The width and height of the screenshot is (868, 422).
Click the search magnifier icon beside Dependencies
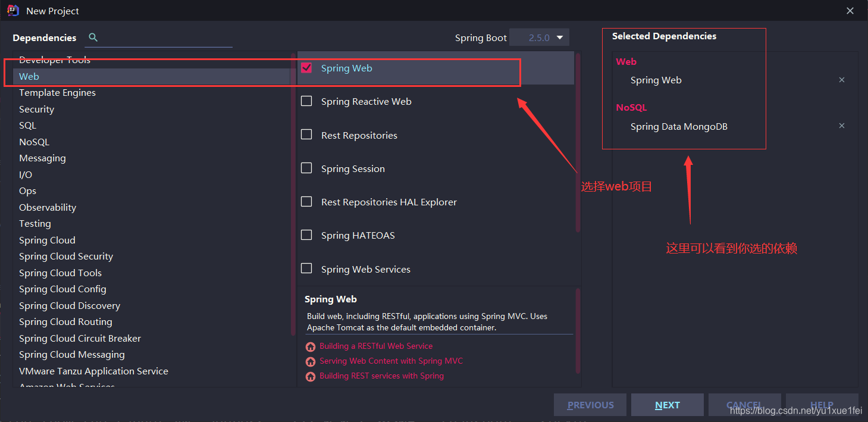click(93, 37)
